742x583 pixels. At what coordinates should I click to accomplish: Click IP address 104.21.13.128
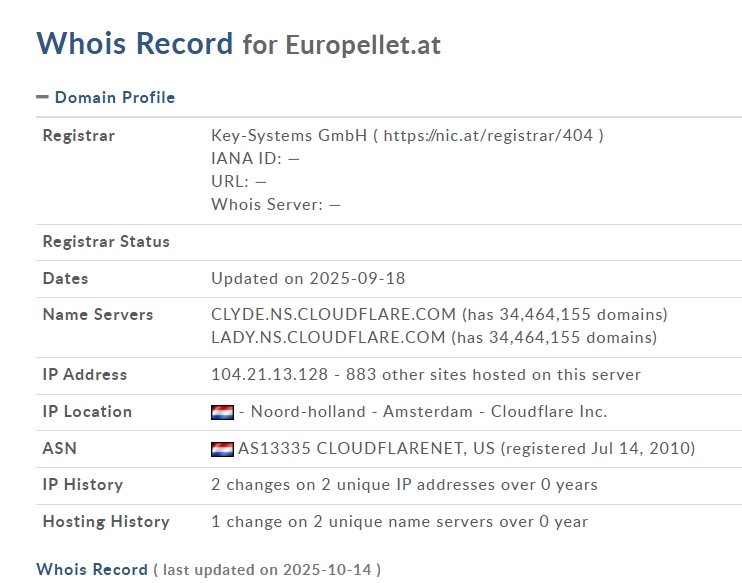[x=269, y=374]
